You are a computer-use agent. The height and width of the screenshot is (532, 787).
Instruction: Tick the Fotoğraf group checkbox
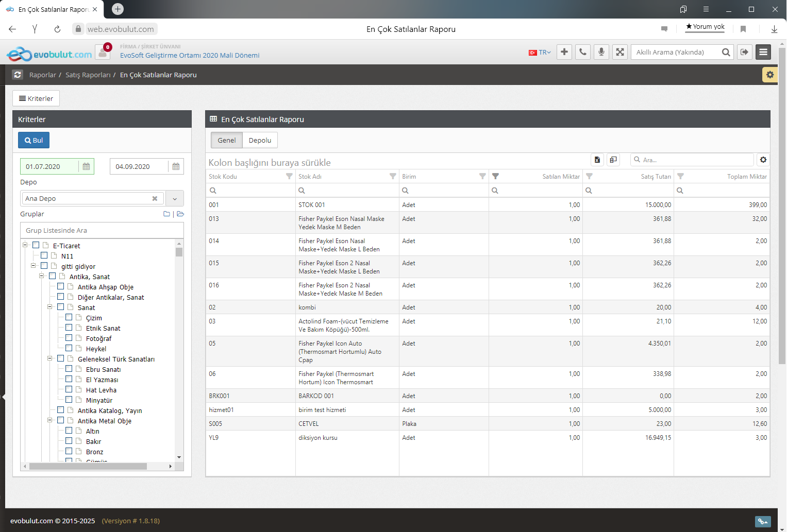pyautogui.click(x=69, y=338)
